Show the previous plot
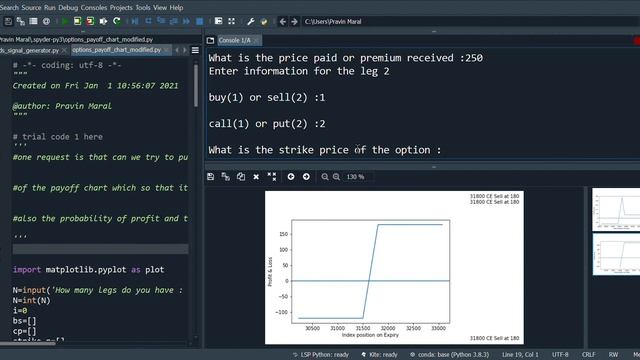This screenshot has height=360, width=640. (291, 177)
